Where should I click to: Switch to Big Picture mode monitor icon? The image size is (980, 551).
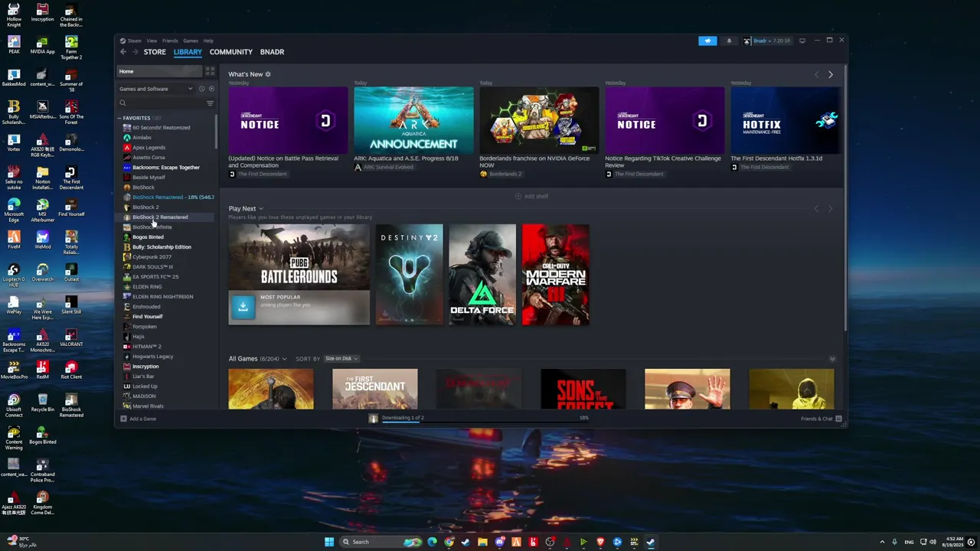[802, 41]
